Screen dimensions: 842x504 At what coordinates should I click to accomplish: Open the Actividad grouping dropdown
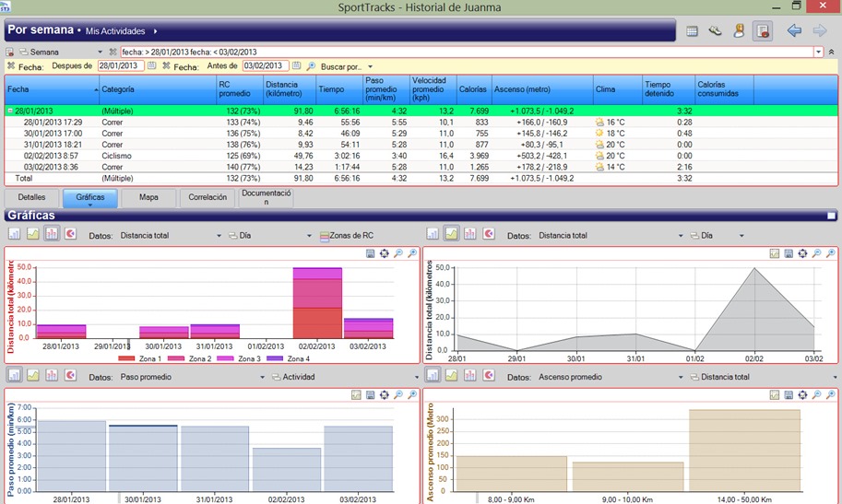tap(416, 378)
